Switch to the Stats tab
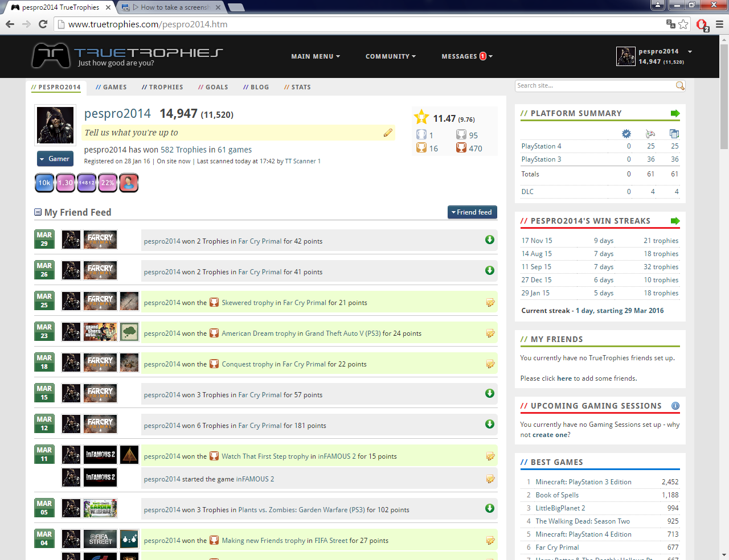729x560 pixels. point(297,87)
